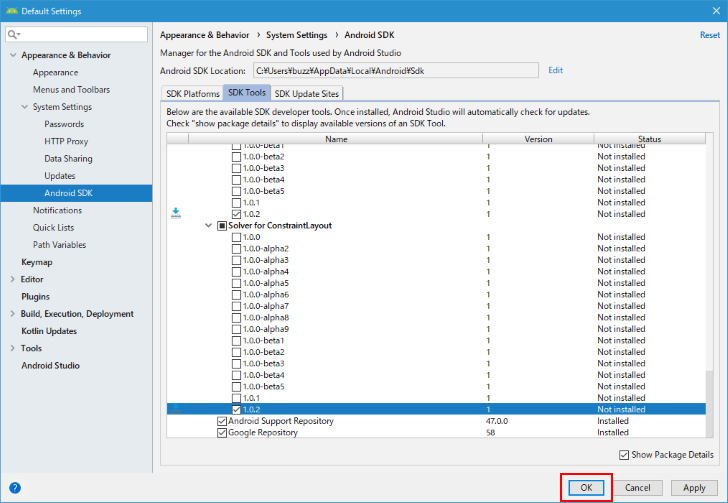Expand Build, Execution, Deployment
Image resolution: width=728 pixels, height=503 pixels.
(13, 314)
